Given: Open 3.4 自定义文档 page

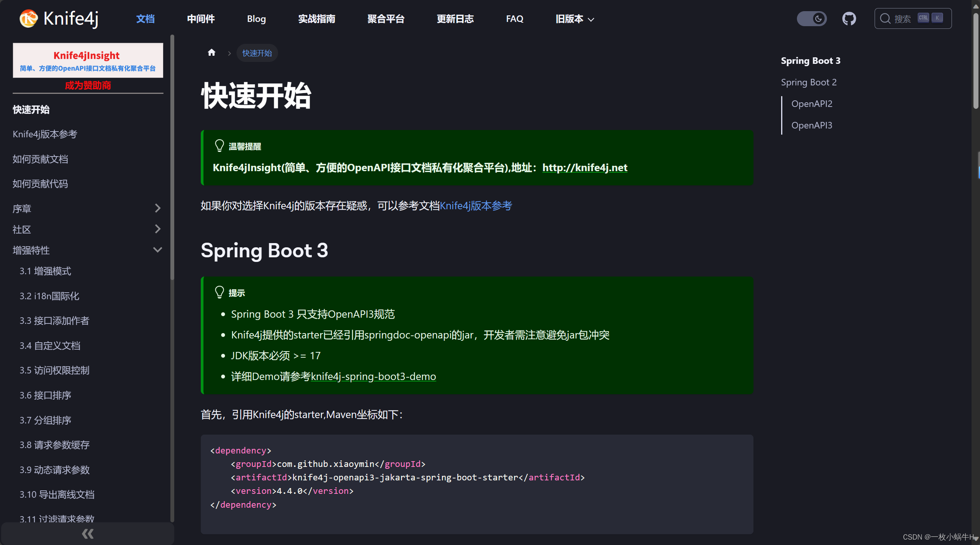Looking at the screenshot, I should pyautogui.click(x=50, y=346).
